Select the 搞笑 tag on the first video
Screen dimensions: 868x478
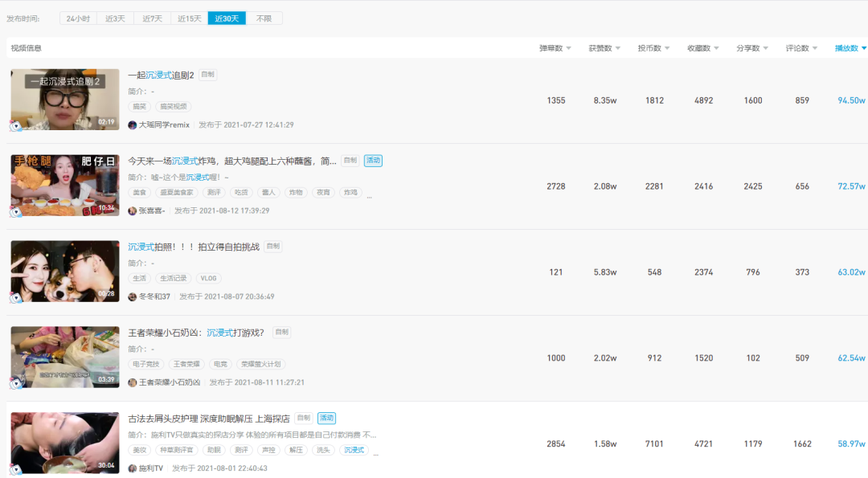point(138,107)
